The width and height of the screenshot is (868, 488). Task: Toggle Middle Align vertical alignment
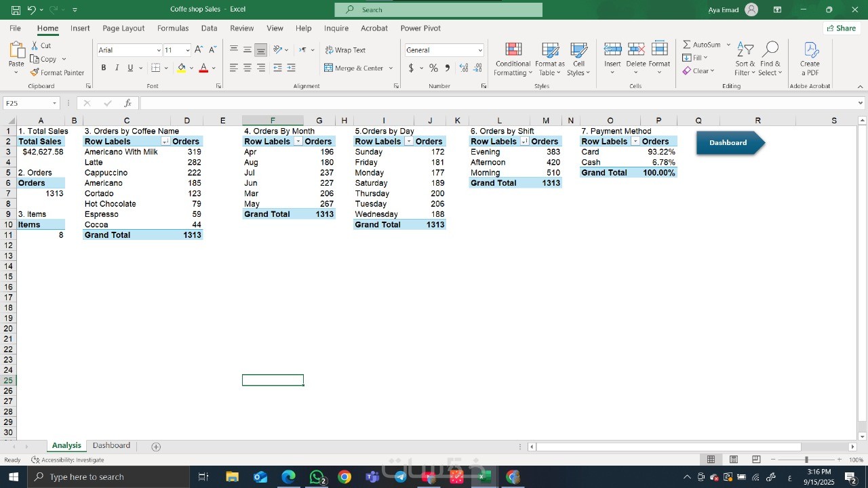click(248, 50)
